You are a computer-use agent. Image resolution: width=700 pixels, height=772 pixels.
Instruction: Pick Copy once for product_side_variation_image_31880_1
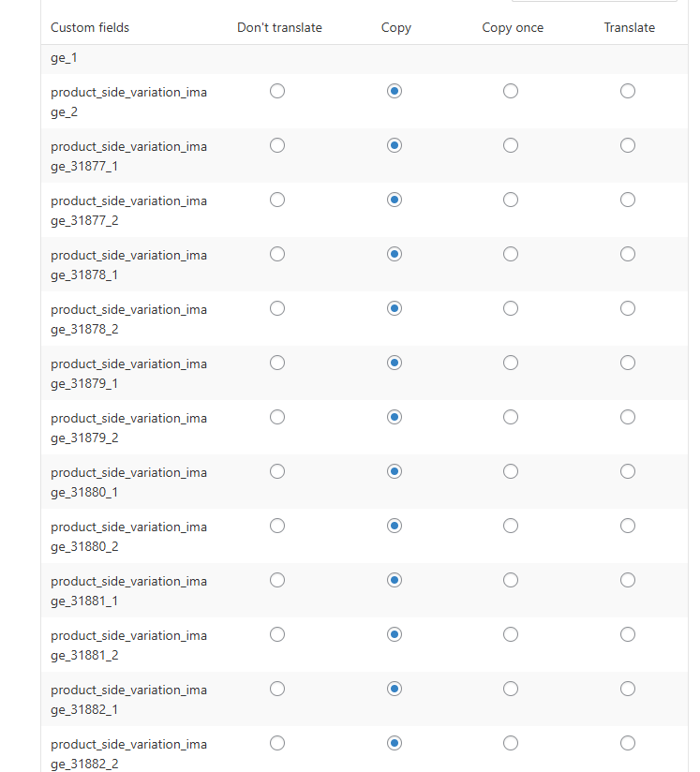(x=511, y=471)
